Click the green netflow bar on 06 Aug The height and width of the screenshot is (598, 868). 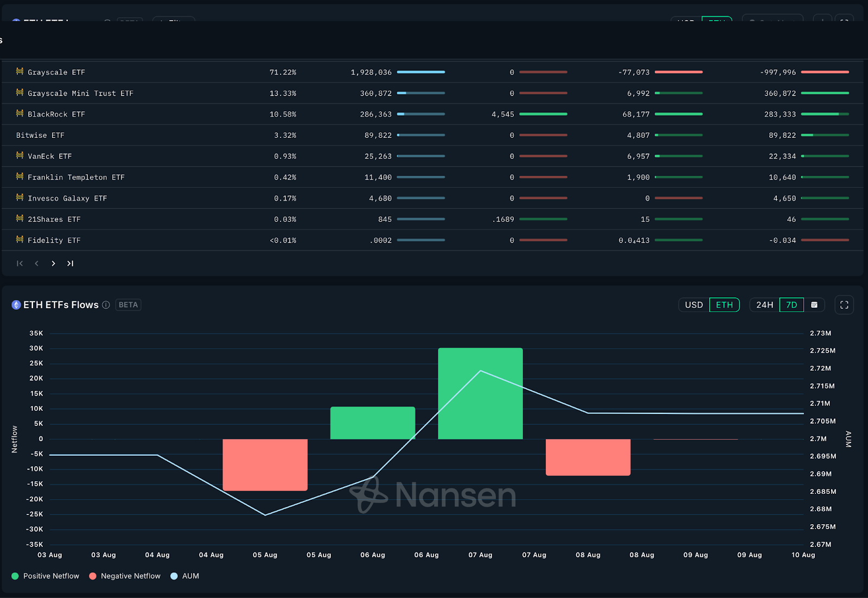point(373,423)
